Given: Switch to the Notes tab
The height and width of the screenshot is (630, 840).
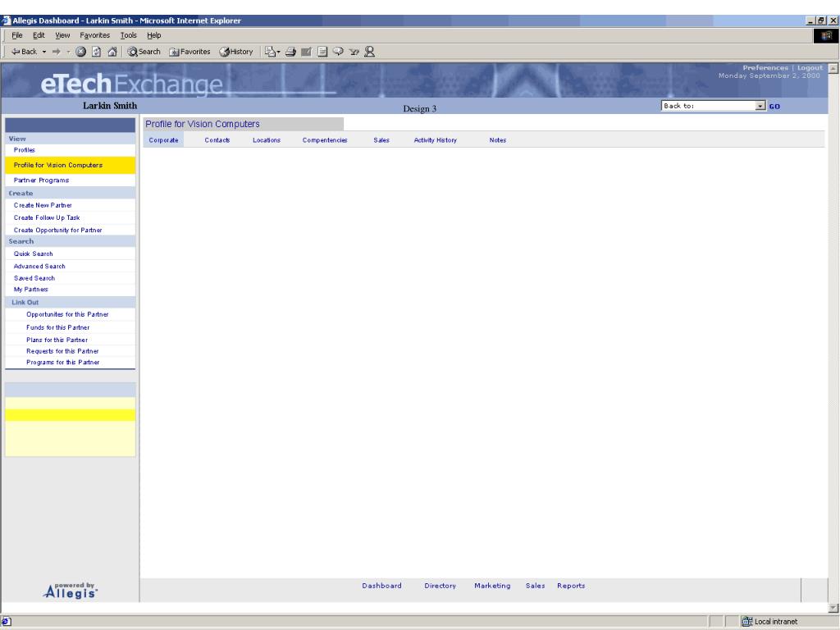Looking at the screenshot, I should coord(498,140).
